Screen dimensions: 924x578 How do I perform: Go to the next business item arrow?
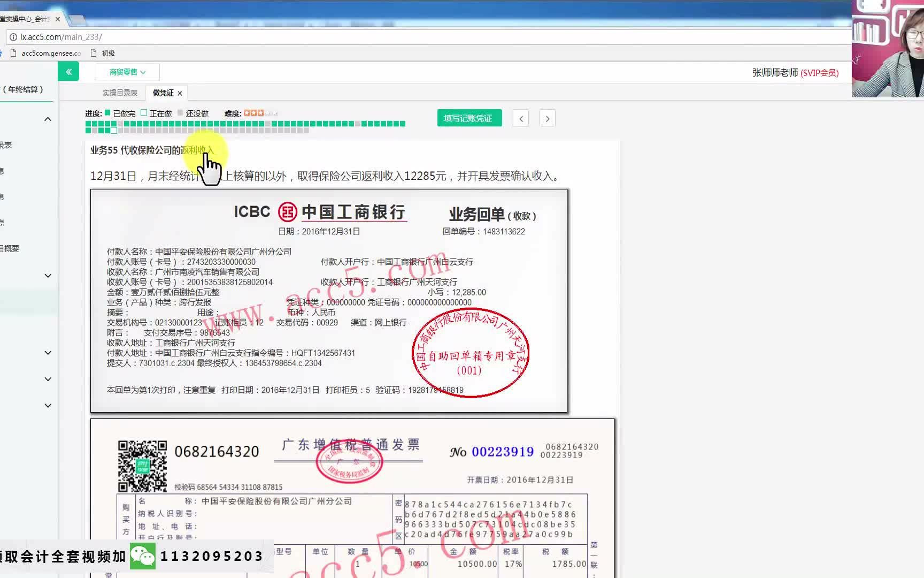pyautogui.click(x=548, y=118)
